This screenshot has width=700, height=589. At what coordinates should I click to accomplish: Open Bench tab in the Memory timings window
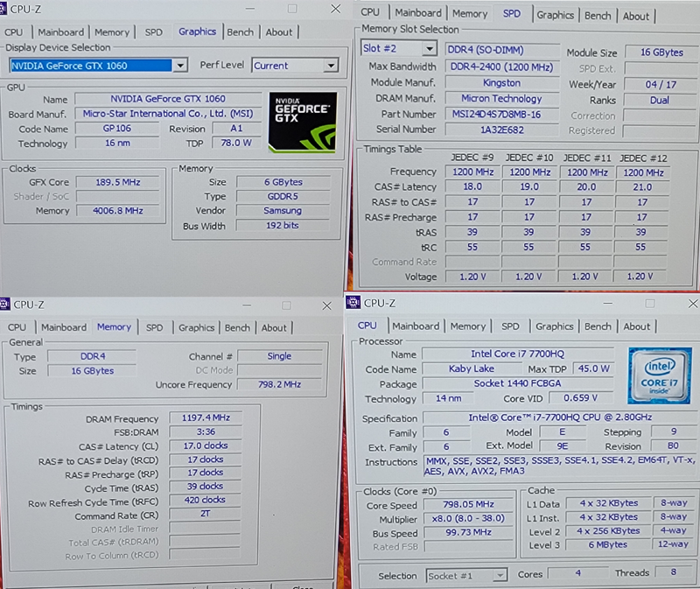[237, 327]
